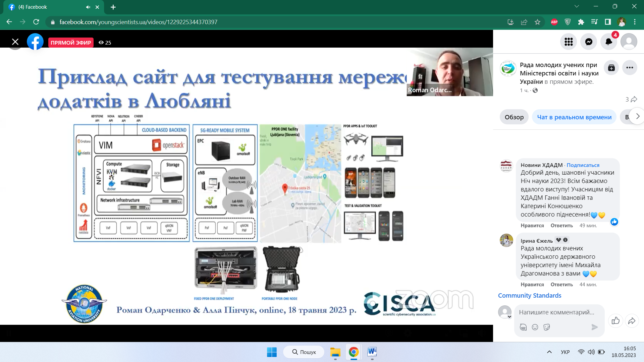Viewport: 644px width, 362px height.
Task: Open the emoji picker in comment box
Action: tap(535, 327)
